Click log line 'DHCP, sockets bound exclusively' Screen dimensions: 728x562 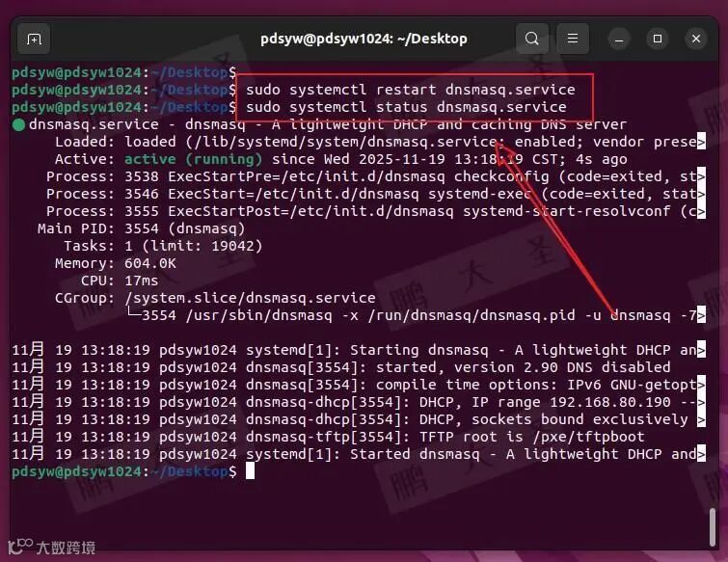click(x=359, y=420)
